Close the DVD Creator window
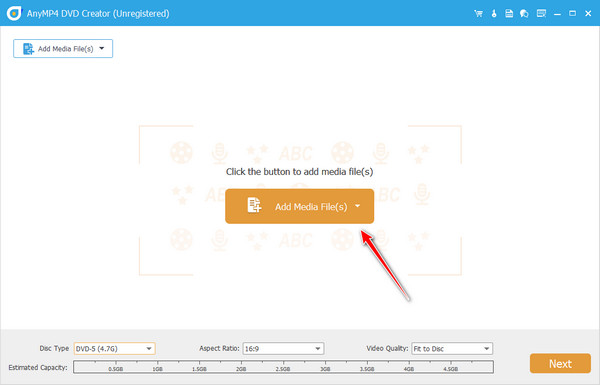 (588, 14)
